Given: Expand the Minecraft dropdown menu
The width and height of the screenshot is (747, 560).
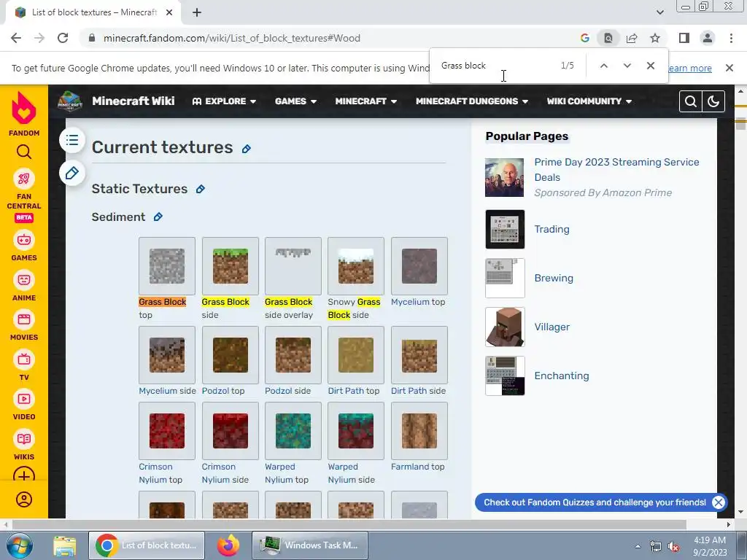Looking at the screenshot, I should coord(366,101).
